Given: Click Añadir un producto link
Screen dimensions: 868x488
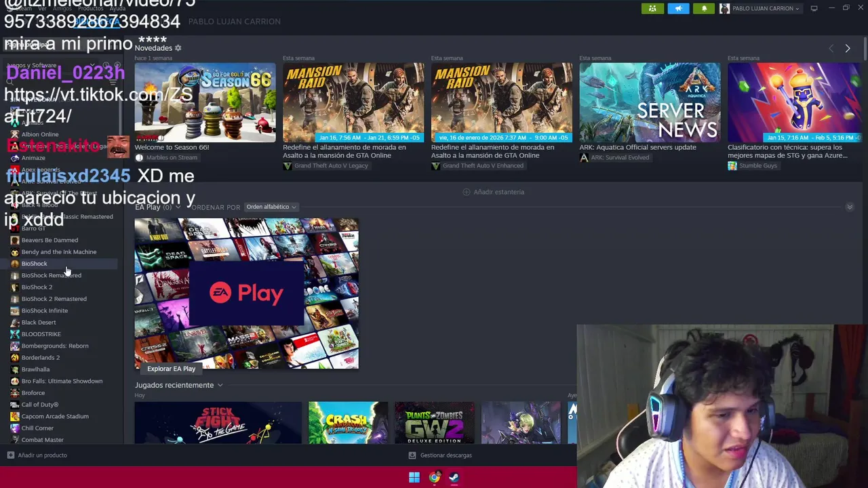Looking at the screenshot, I should click(42, 455).
